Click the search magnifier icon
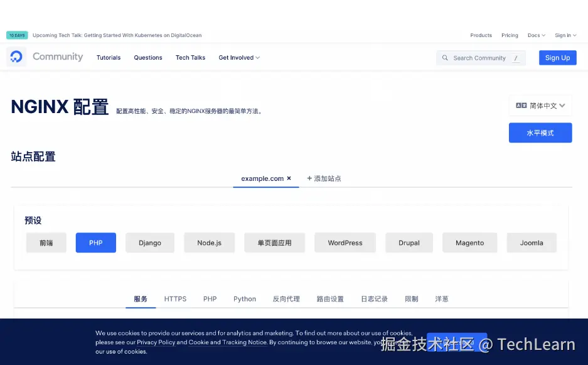Image resolution: width=588 pixels, height=365 pixels. tap(445, 58)
